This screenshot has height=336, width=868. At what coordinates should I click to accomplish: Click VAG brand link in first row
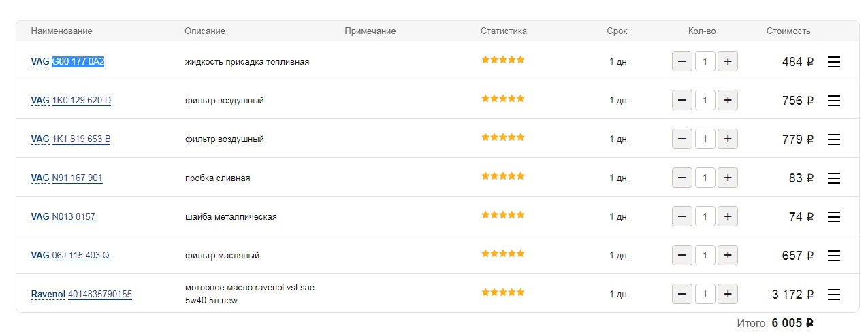coord(40,62)
